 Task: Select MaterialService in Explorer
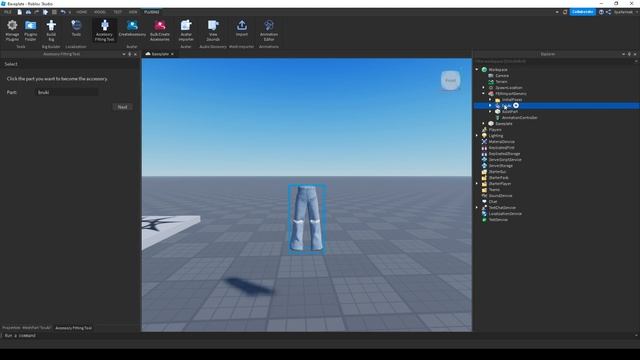tap(501, 142)
